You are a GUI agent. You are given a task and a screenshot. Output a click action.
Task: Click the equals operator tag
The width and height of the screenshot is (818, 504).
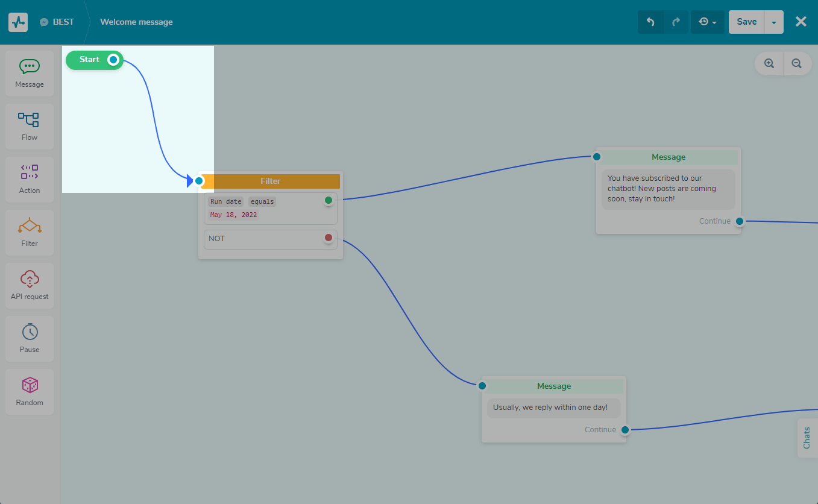coord(262,202)
